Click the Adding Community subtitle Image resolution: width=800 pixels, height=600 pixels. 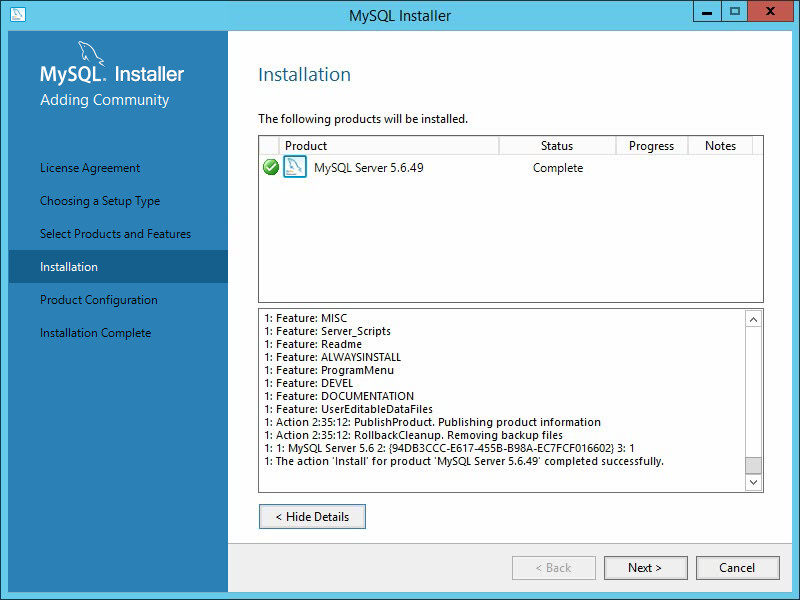click(x=105, y=100)
